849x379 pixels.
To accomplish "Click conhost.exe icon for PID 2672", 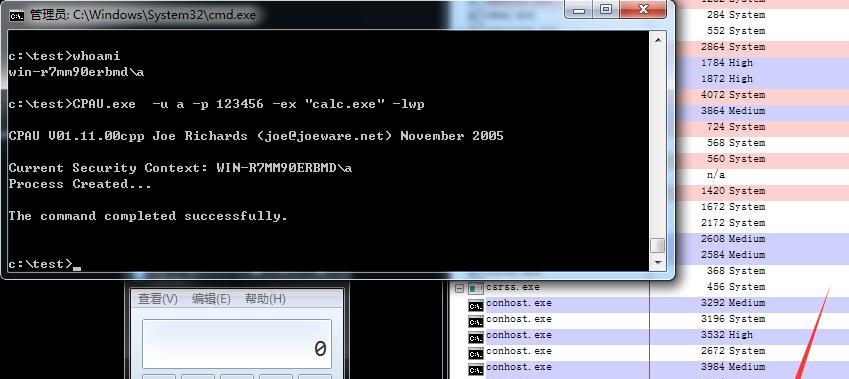I will [x=475, y=354].
